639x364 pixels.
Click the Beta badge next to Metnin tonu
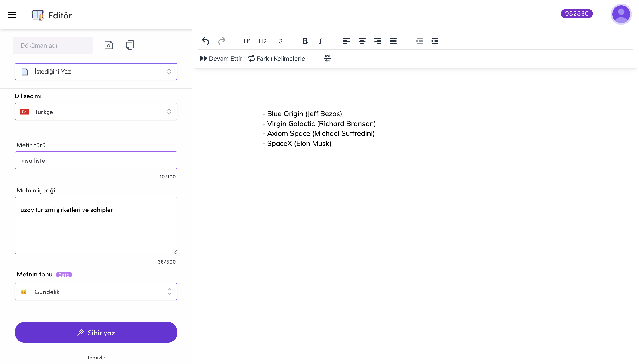64,275
